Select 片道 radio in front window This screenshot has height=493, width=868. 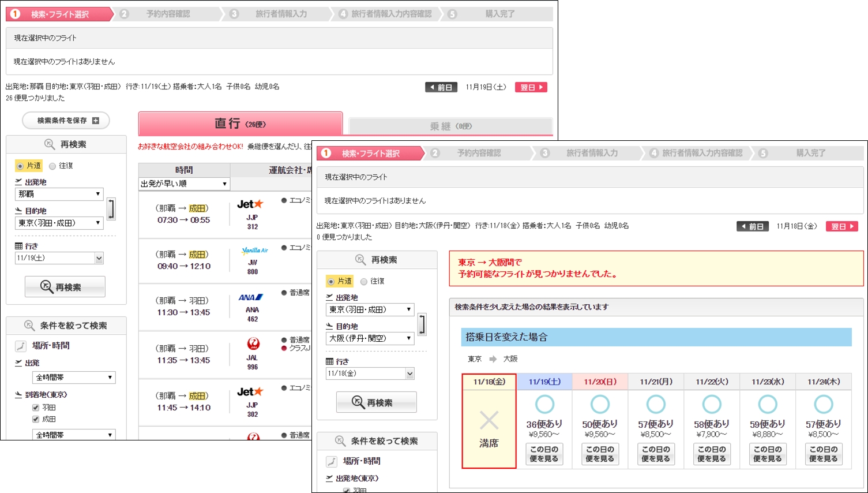tap(331, 282)
